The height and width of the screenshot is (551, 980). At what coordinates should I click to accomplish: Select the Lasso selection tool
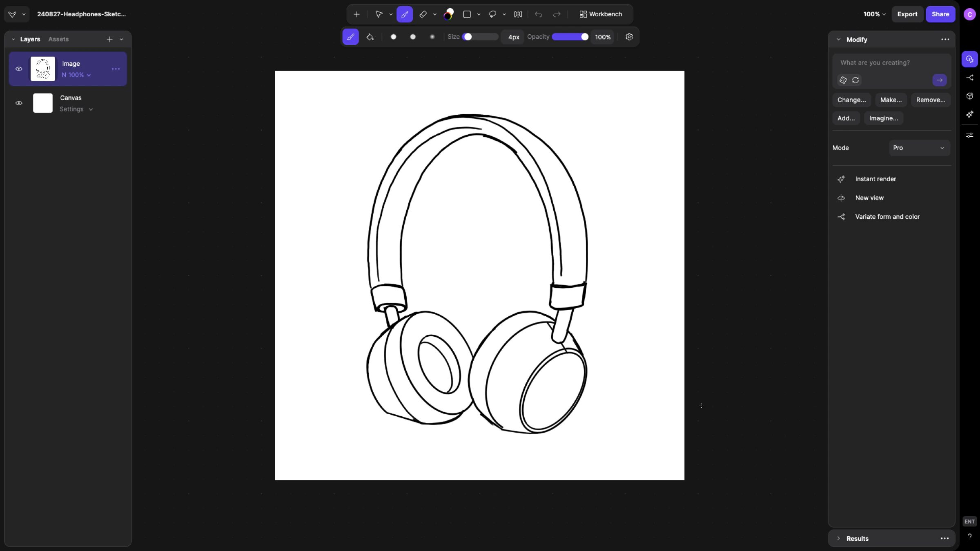[x=492, y=14]
